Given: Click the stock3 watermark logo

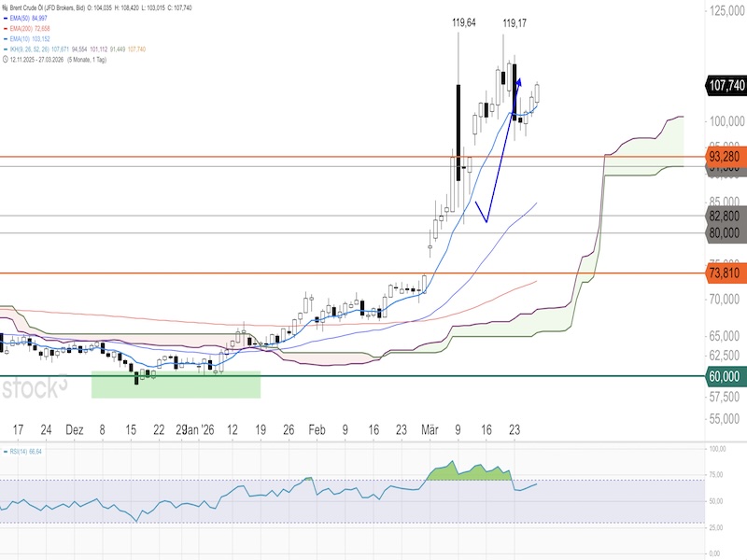Looking at the screenshot, I should [x=34, y=387].
